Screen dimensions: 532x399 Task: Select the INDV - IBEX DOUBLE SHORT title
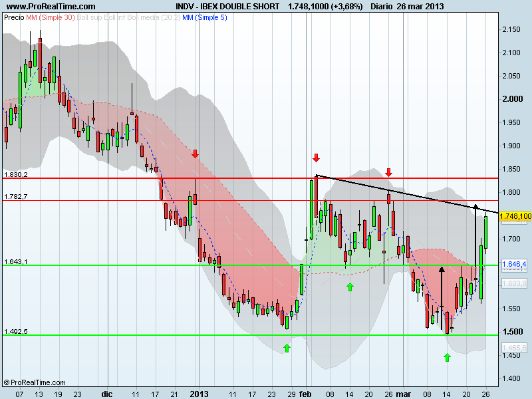227,6
